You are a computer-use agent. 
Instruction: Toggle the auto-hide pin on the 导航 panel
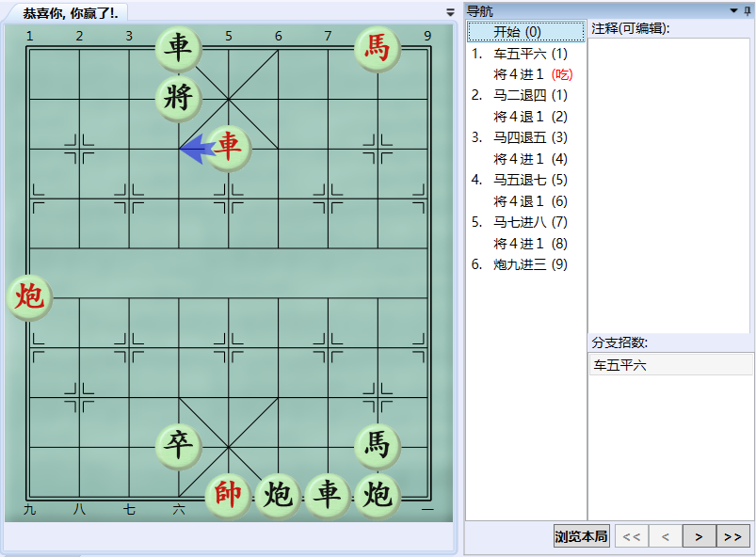747,10
